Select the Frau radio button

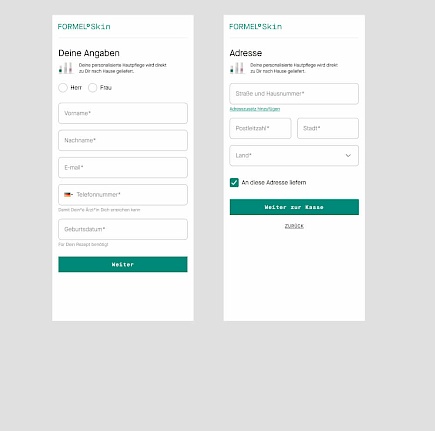point(92,88)
